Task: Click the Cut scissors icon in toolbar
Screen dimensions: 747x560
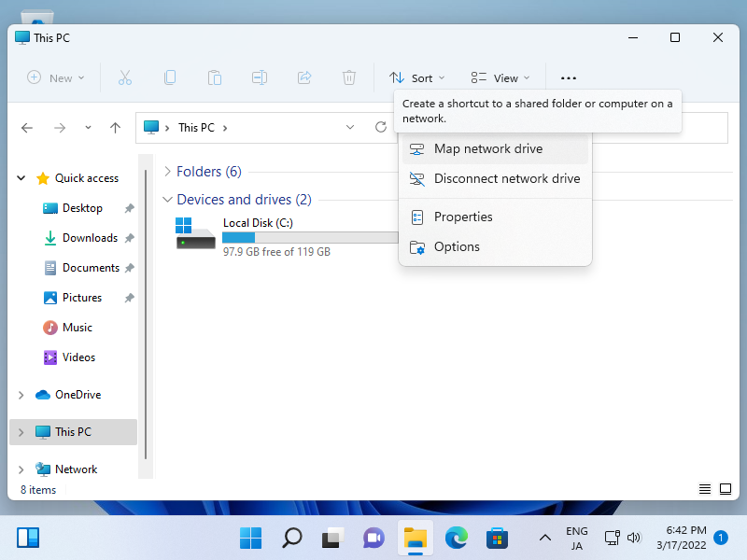Action: [125, 78]
